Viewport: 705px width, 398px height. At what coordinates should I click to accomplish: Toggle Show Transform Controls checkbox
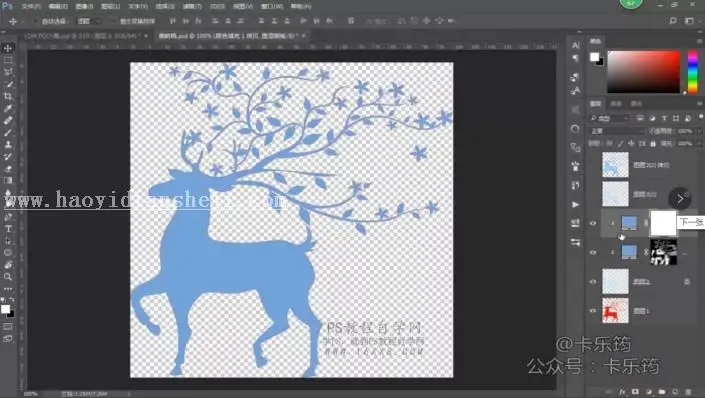coord(113,21)
